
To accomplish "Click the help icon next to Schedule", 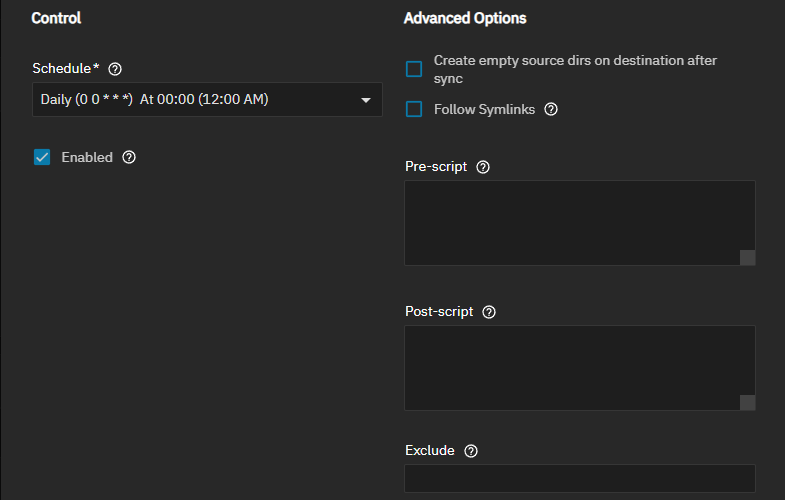I will point(115,69).
